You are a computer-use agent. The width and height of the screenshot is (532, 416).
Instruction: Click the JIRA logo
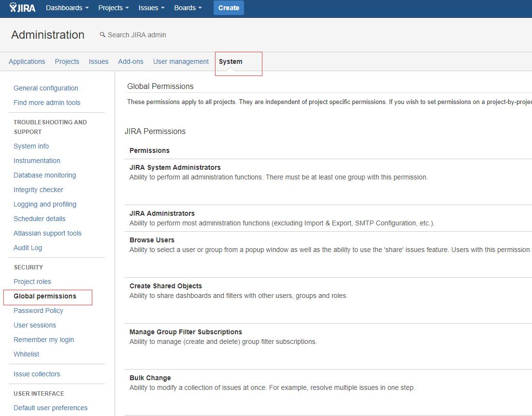(x=22, y=7)
